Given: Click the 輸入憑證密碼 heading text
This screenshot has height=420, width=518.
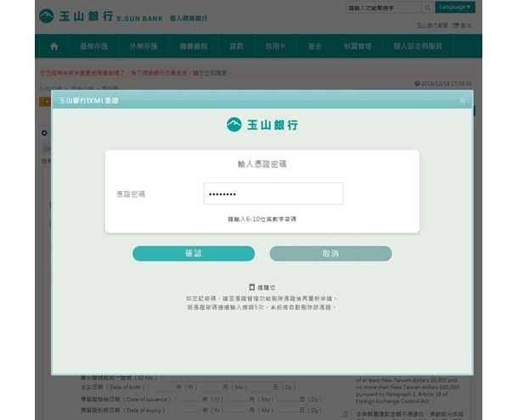Looking at the screenshot, I should point(262,164).
